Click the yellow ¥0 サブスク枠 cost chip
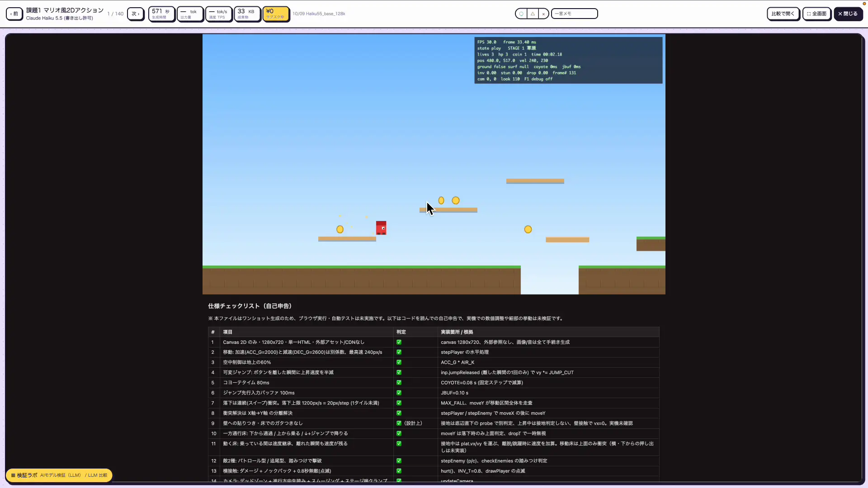Viewport: 868px width, 488px height. pyautogui.click(x=276, y=14)
